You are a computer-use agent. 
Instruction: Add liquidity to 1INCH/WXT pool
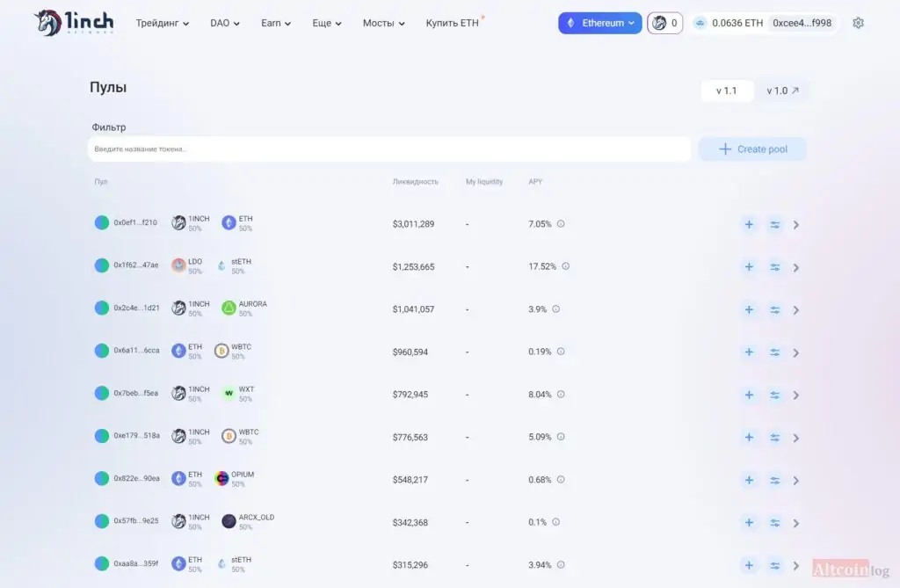pos(749,395)
